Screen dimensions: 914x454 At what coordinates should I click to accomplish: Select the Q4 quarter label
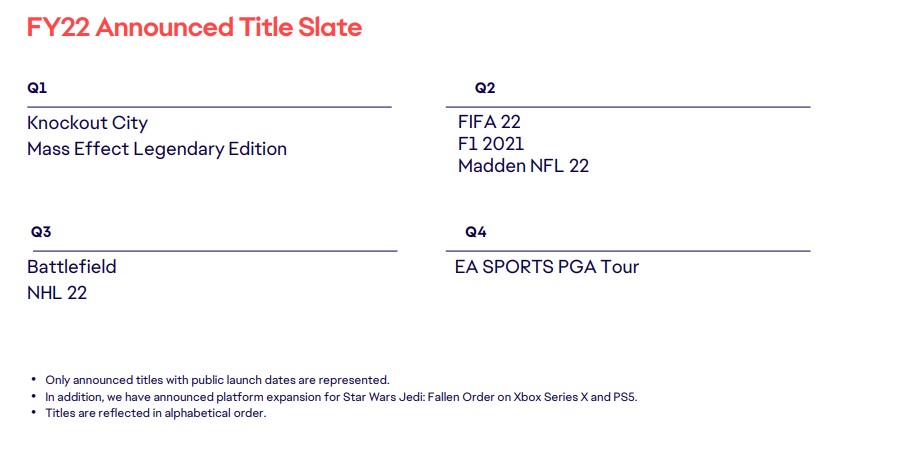(476, 232)
